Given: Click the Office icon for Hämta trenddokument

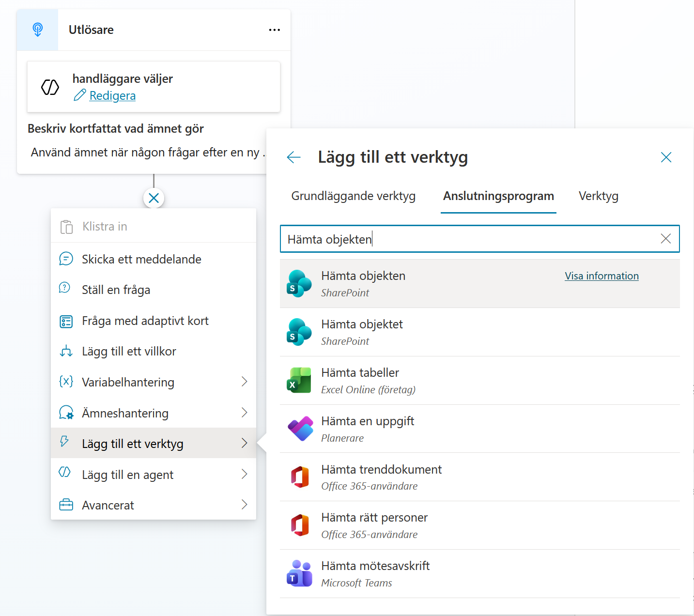Looking at the screenshot, I should pyautogui.click(x=300, y=477).
